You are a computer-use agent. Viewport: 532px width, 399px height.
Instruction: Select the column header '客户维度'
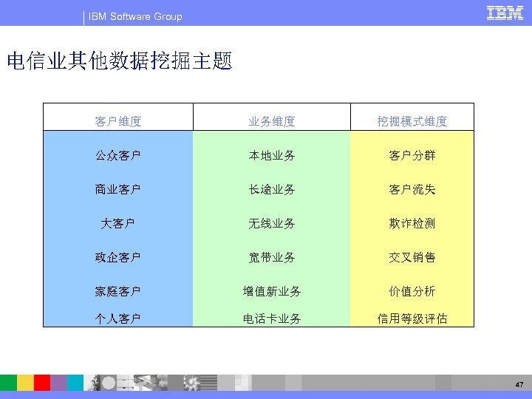click(x=118, y=121)
